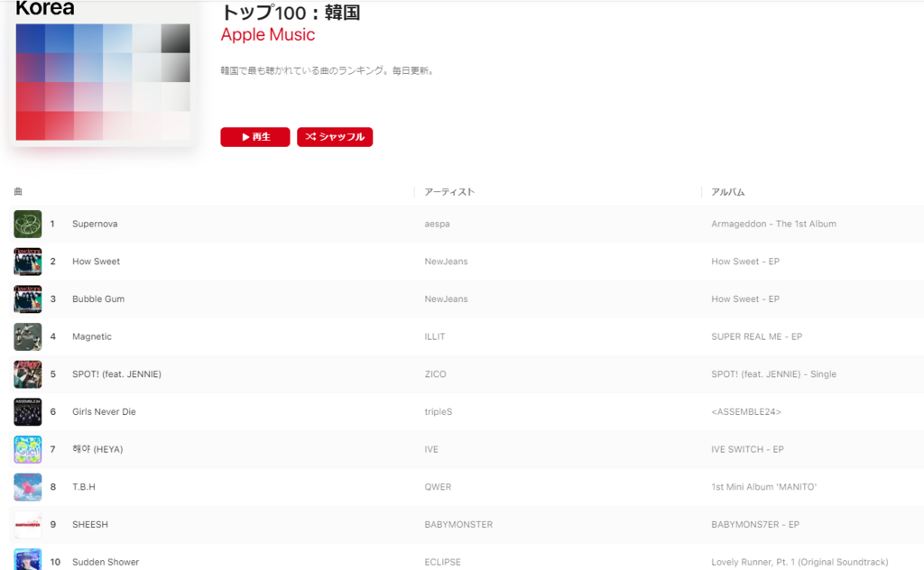
Task: Click the Sudden Shower track artwork
Action: 28,559
